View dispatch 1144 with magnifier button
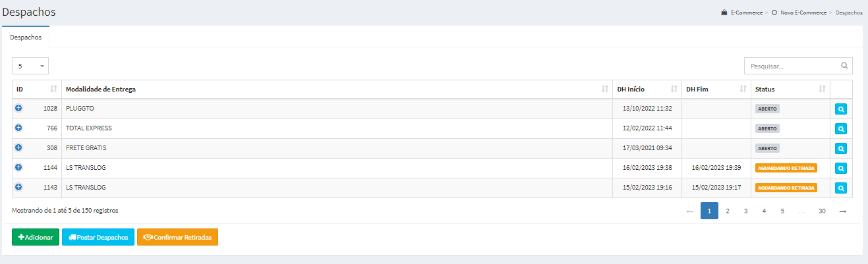 [841, 169]
